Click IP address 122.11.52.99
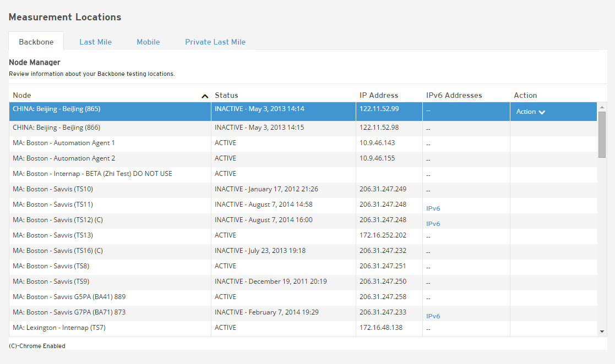This screenshot has height=364, width=615. pyautogui.click(x=379, y=108)
